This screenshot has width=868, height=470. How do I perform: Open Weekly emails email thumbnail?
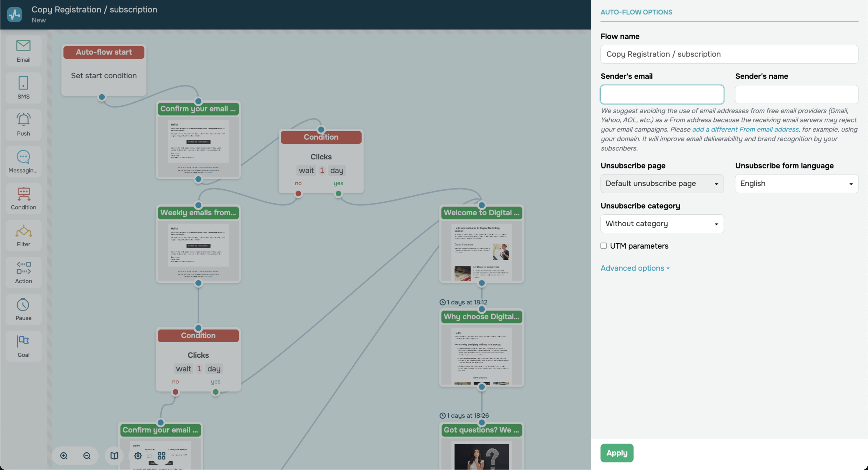(198, 252)
